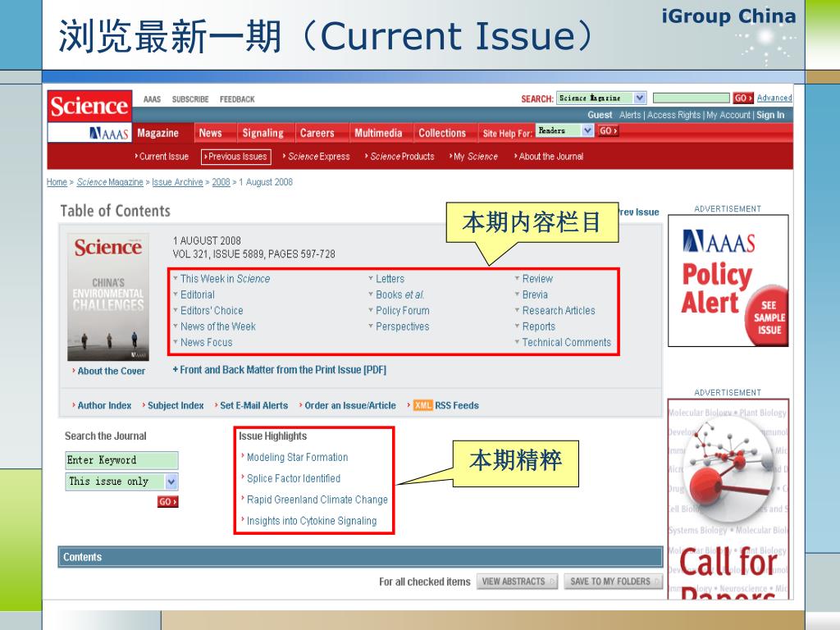Click the FEEDBACK header link
The height and width of the screenshot is (630, 840).
(x=237, y=99)
